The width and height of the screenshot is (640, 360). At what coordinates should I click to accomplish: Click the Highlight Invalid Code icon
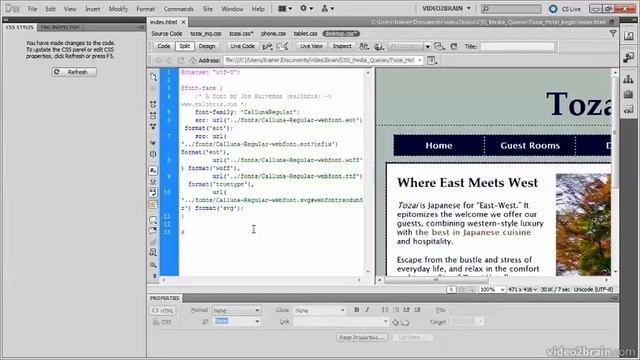click(x=153, y=181)
